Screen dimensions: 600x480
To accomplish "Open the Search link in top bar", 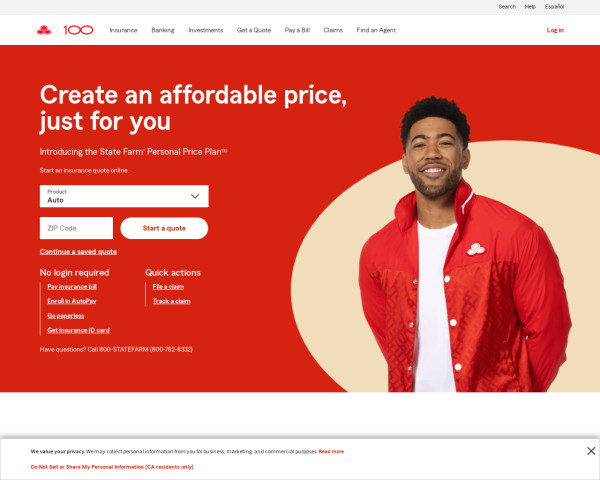I will [x=507, y=7].
